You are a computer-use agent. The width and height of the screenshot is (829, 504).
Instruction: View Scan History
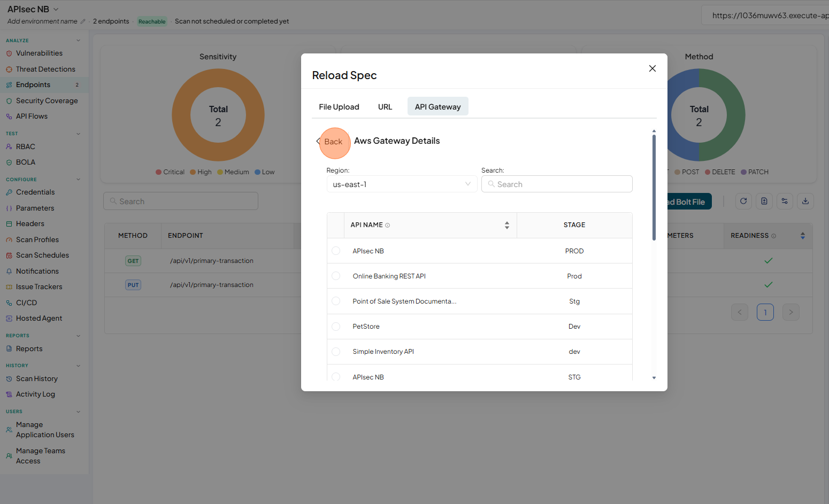pyautogui.click(x=36, y=379)
